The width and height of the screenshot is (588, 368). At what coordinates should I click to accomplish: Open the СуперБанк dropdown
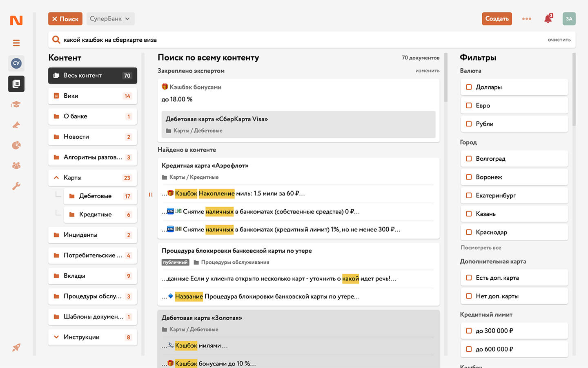110,19
